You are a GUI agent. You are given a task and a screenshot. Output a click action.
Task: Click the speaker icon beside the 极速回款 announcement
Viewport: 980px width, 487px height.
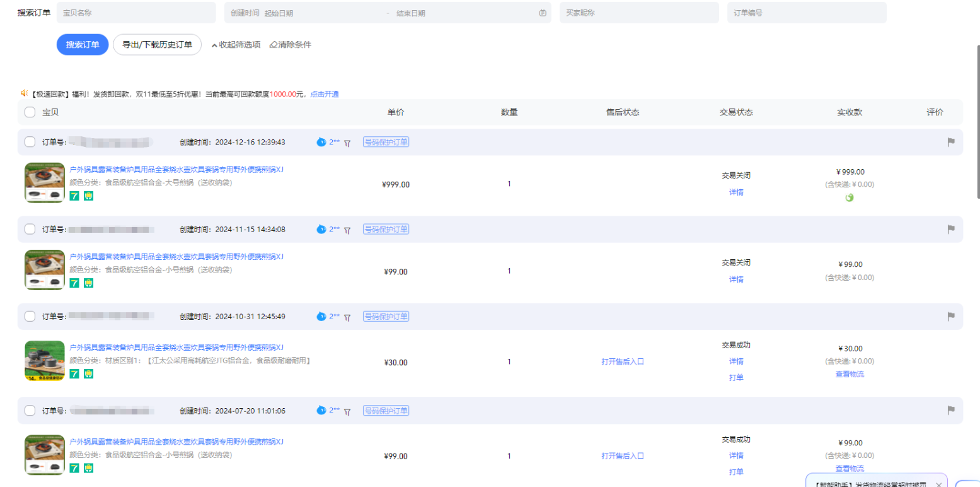pyautogui.click(x=24, y=93)
